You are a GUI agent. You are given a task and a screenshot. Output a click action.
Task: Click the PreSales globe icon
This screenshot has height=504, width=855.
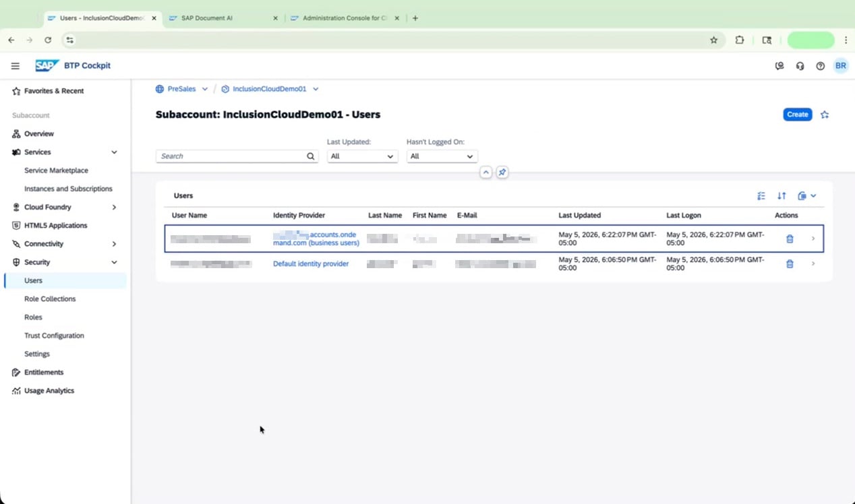click(x=160, y=89)
